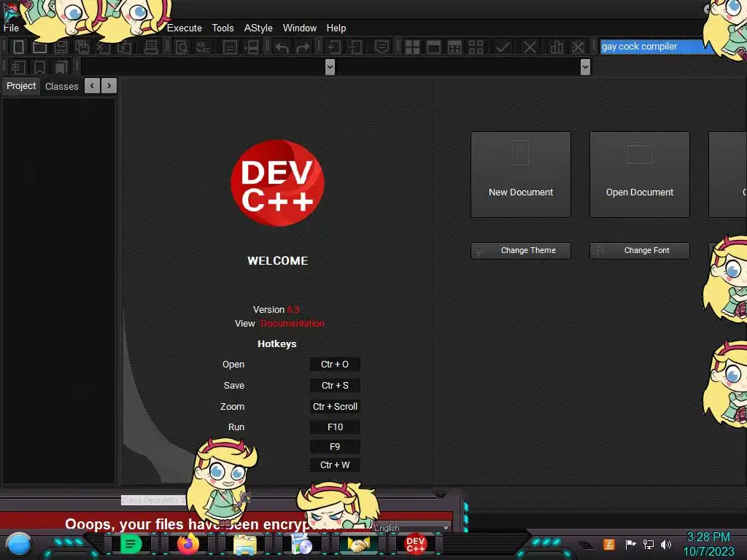Click the Dev C++ taskbar icon
This screenshot has height=560, width=747.
(x=415, y=544)
